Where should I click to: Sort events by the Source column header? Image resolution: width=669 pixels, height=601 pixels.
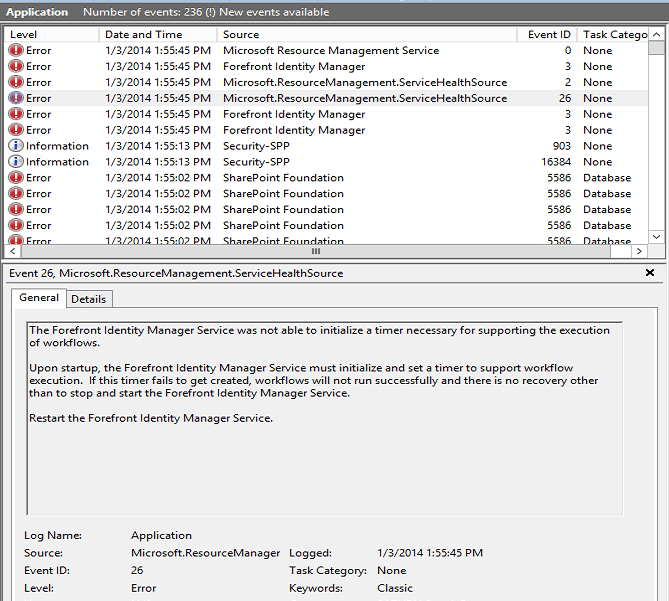[x=367, y=35]
